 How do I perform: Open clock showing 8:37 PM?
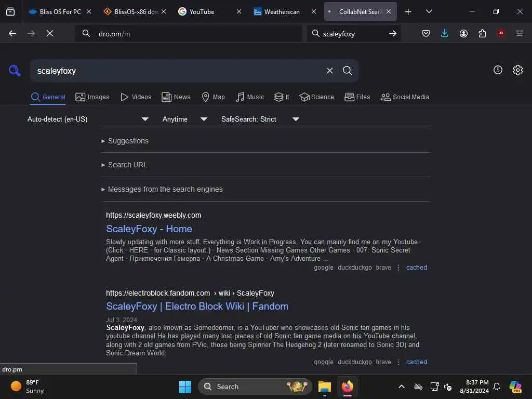[x=474, y=387]
